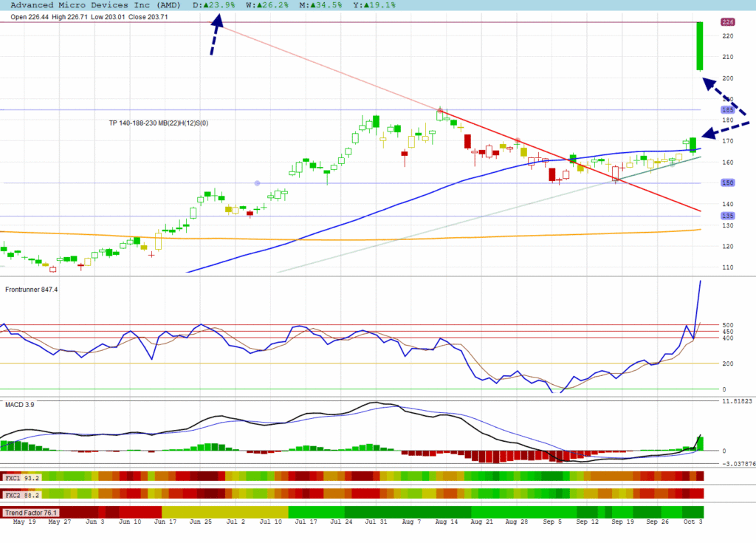Select the 150 price level label
Viewport: 756px width, 543px height.
pos(727,182)
